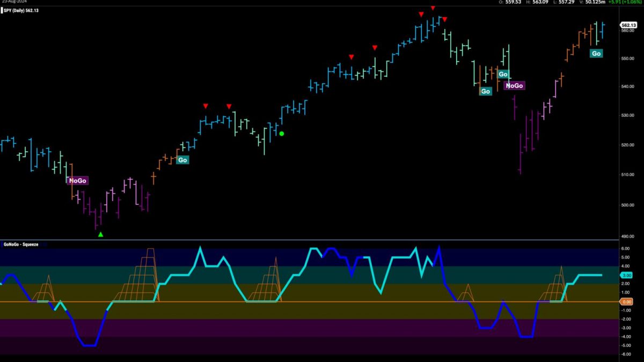Click the orange 0.00 zero-line tag
The height and width of the screenshot is (362, 644).
pos(626,302)
